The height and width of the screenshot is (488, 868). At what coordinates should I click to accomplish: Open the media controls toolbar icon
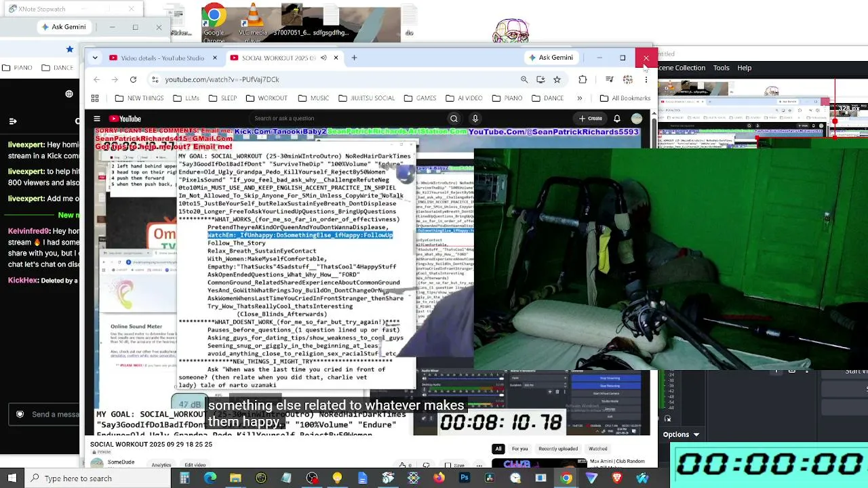coord(610,79)
